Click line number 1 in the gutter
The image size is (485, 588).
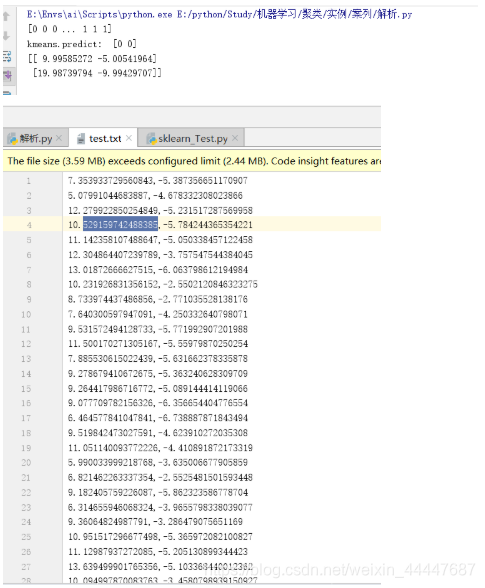coord(29,181)
